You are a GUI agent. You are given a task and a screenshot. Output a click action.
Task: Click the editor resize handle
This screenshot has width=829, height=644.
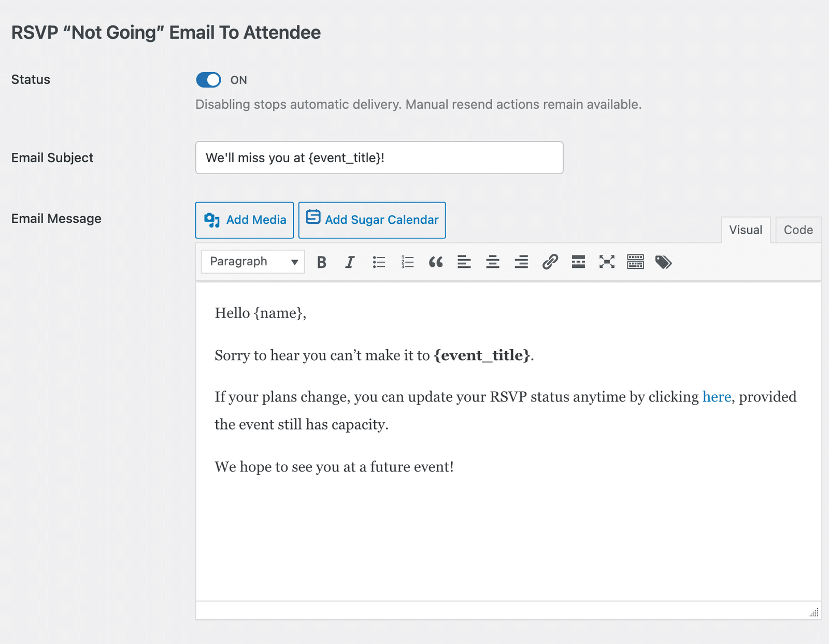point(814,612)
